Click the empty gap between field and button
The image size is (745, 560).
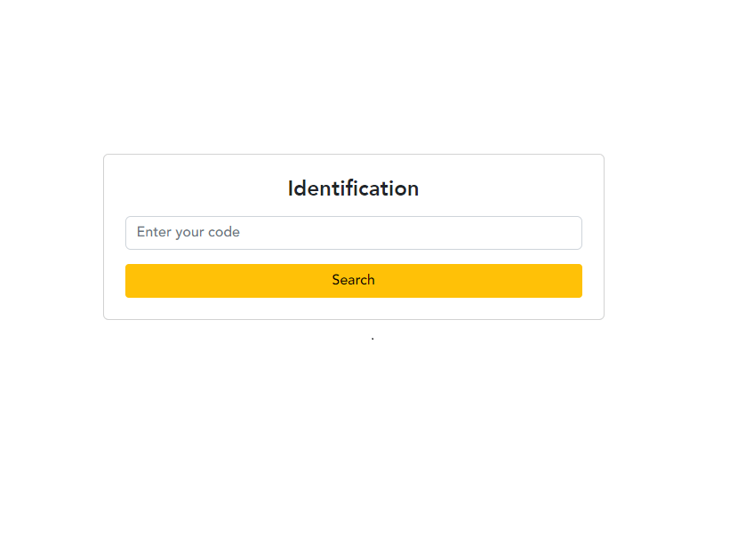click(354, 257)
